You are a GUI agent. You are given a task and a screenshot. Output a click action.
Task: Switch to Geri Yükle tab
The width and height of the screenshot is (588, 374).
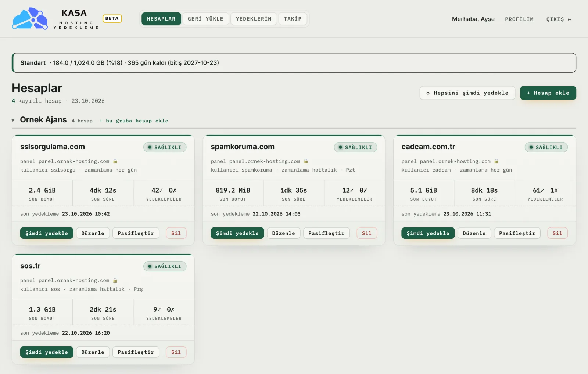(205, 19)
